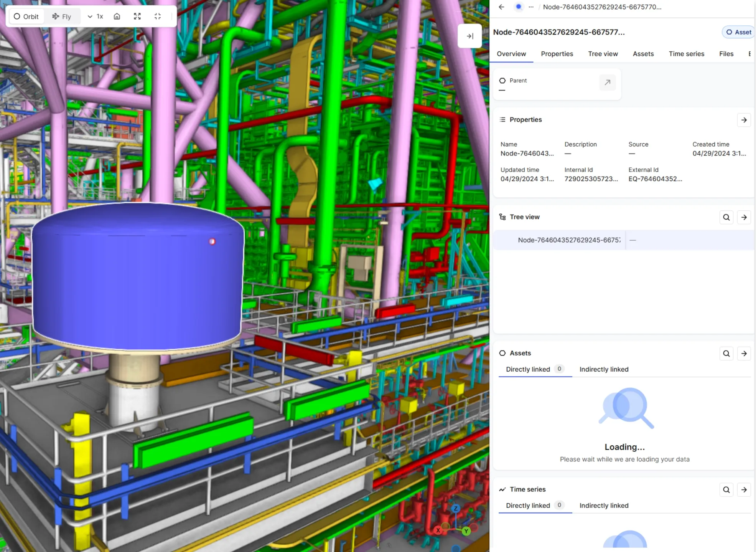Click the Created time value
Screen dimensions: 756x552
click(x=719, y=154)
